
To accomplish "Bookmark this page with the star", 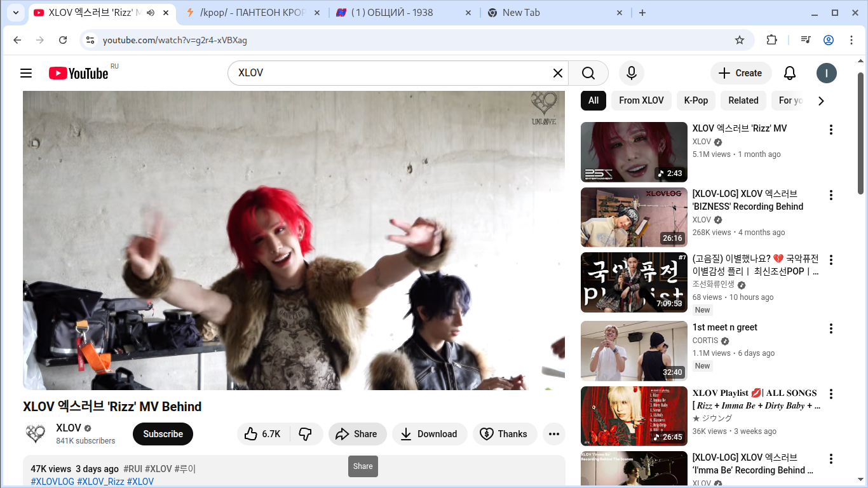I will click(740, 40).
